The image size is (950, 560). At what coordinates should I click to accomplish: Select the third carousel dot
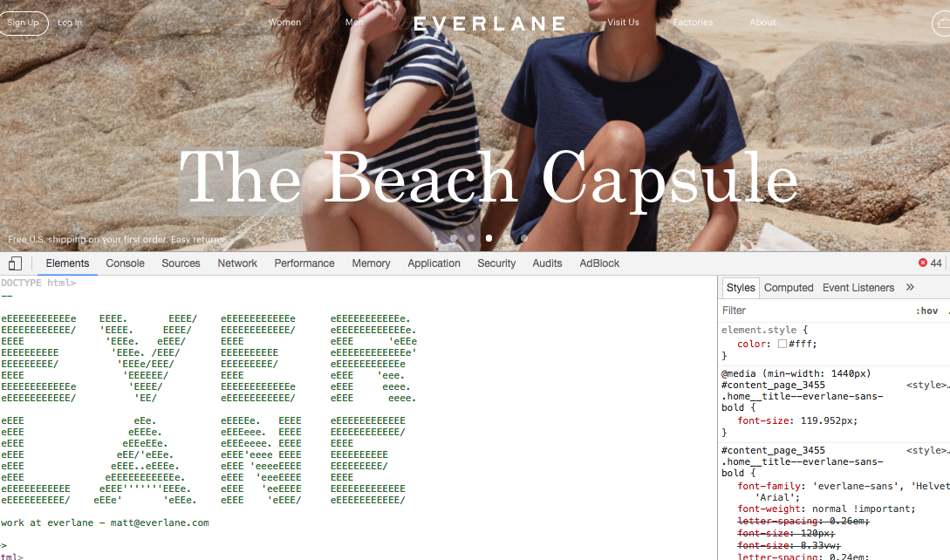pyautogui.click(x=489, y=237)
